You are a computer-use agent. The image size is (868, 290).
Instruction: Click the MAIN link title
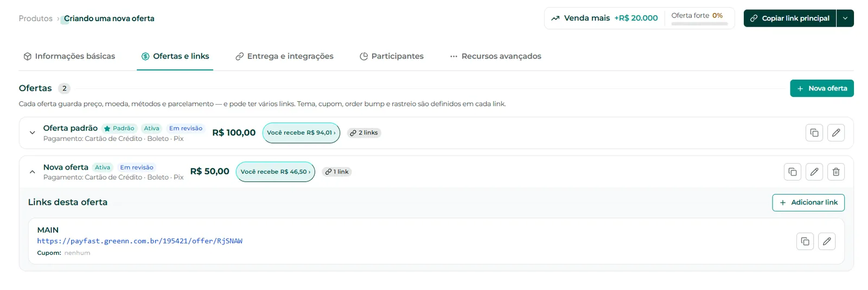click(48, 230)
